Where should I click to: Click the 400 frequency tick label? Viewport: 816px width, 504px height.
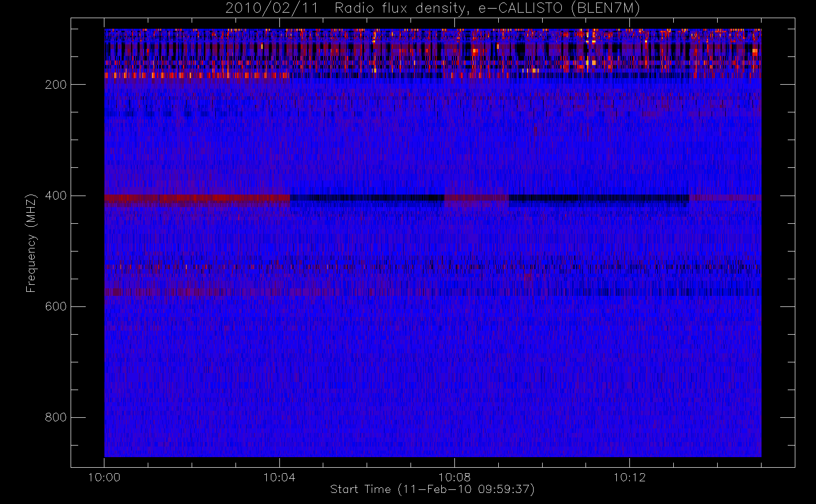point(55,196)
